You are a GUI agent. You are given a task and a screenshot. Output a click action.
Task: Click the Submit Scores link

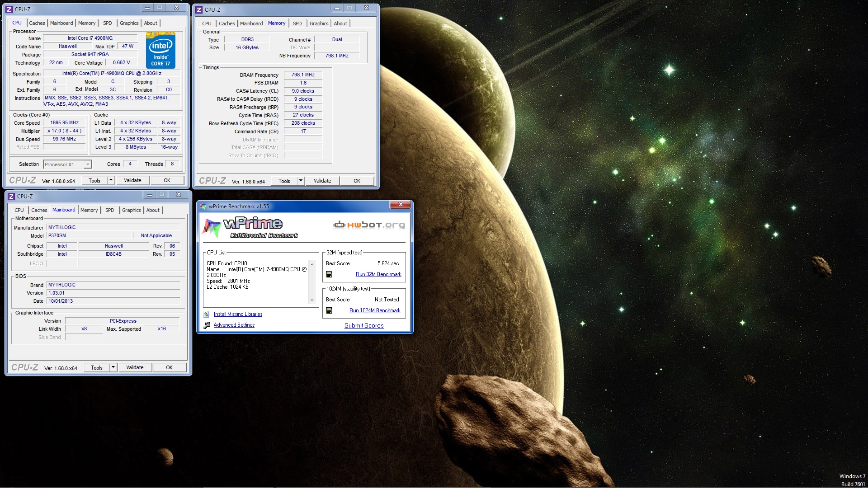(x=364, y=325)
